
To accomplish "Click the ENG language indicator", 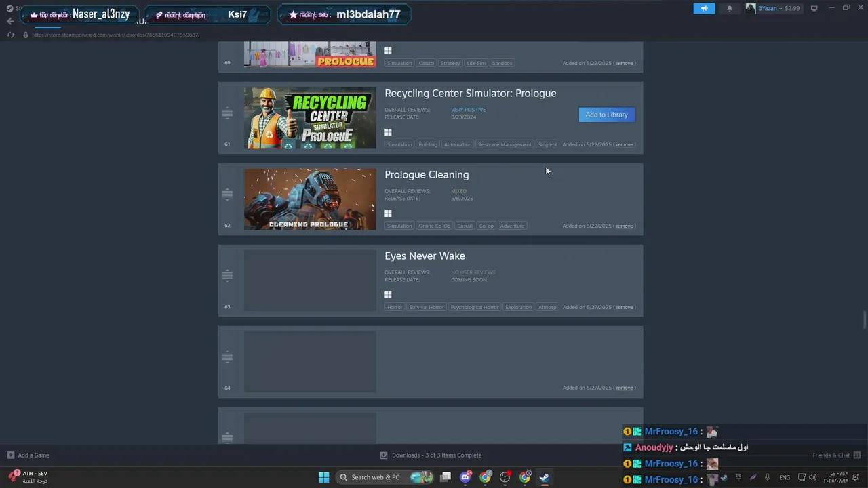I will [x=785, y=477].
